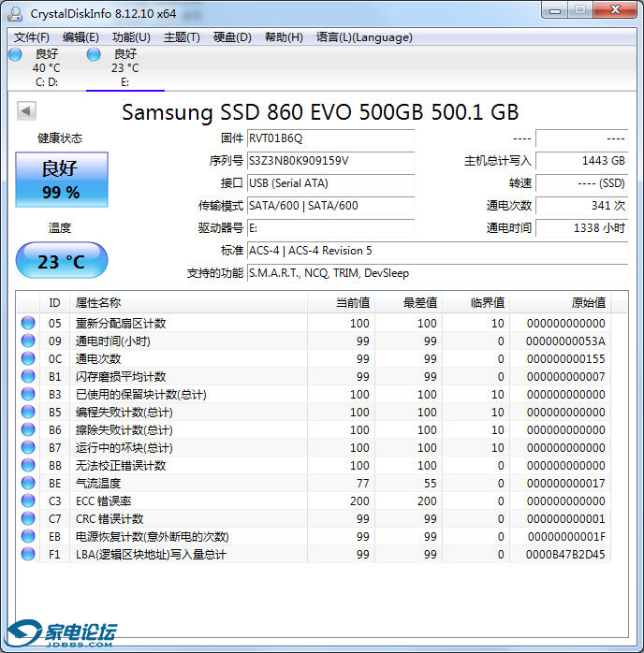Click the status orb of row BE
The width and height of the screenshot is (644, 653).
[x=28, y=483]
